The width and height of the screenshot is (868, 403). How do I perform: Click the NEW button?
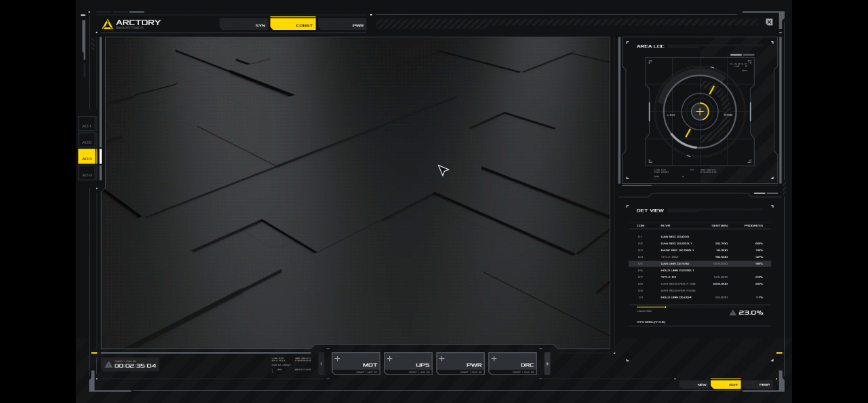[x=695, y=384]
